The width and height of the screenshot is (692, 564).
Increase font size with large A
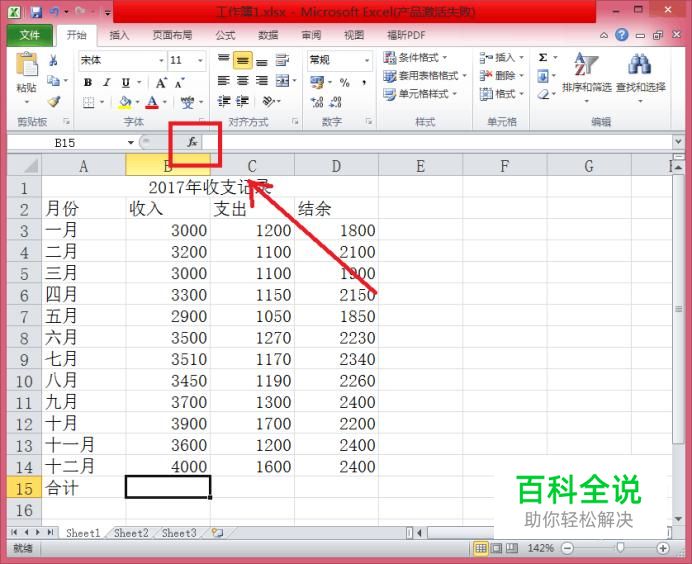(x=161, y=83)
